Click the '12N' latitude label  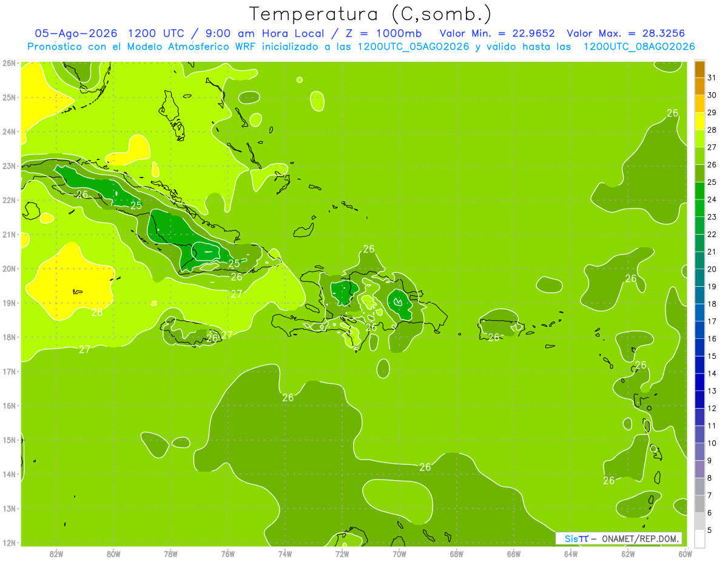(8, 543)
